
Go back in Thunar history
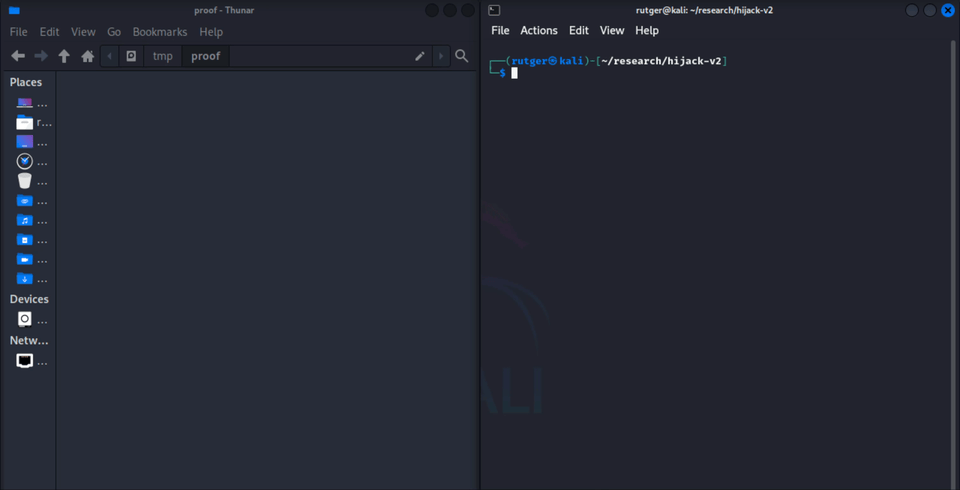(18, 56)
